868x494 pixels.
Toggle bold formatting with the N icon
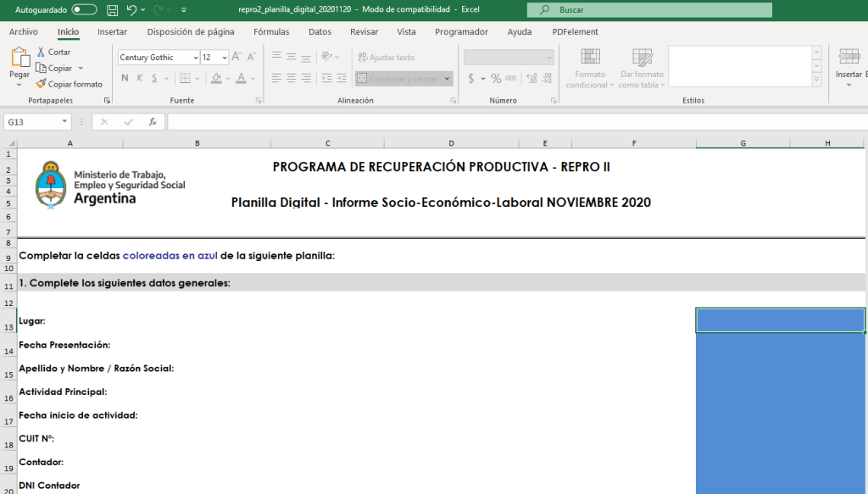pyautogui.click(x=125, y=78)
